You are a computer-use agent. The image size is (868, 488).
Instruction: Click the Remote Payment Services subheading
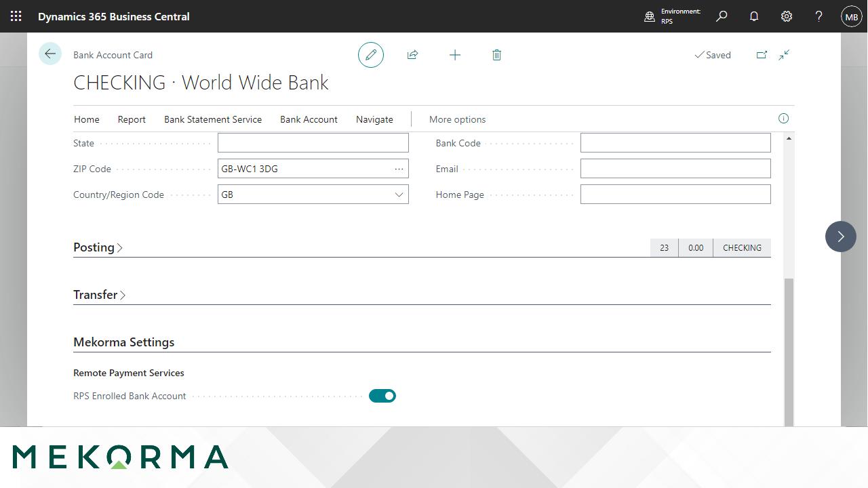pyautogui.click(x=129, y=373)
